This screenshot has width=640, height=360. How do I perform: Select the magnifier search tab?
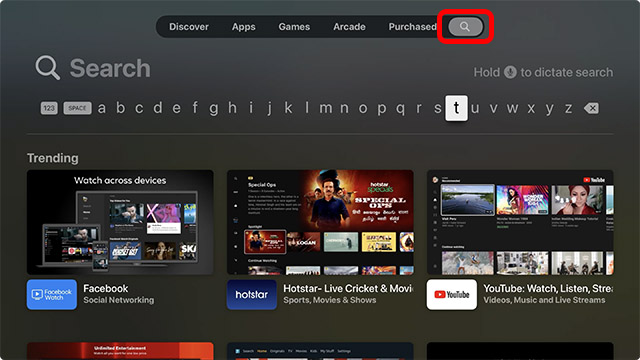click(x=465, y=27)
